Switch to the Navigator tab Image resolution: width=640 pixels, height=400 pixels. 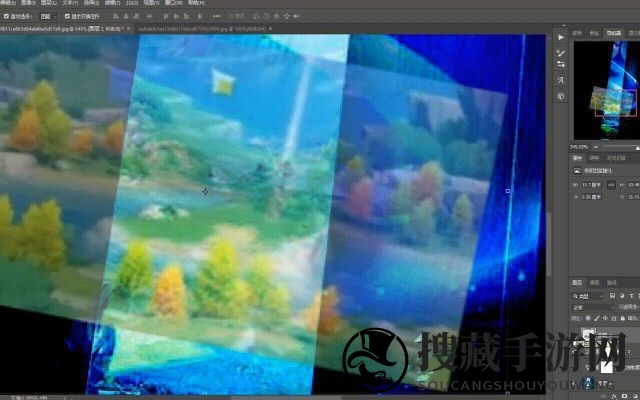(x=614, y=33)
